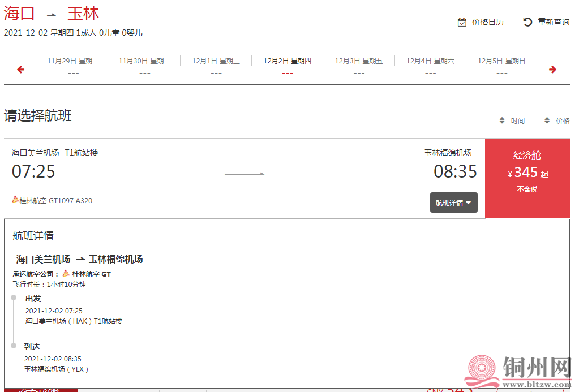Select the 11月29日 星期一 date tab
579x392 pixels.
click(73, 66)
